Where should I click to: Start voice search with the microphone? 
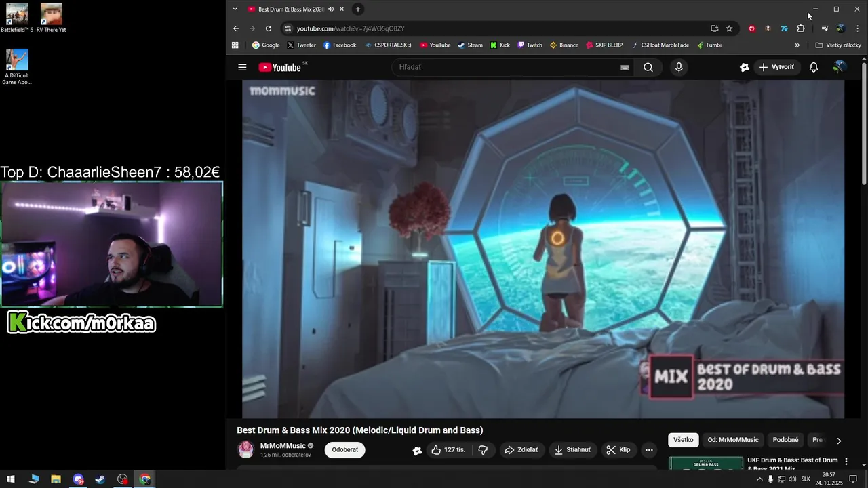679,67
